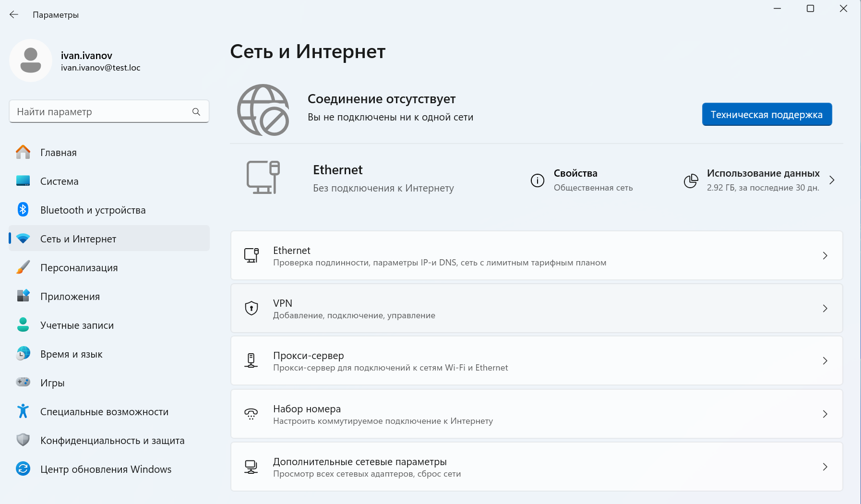Click the data usage pie chart icon

click(691, 180)
